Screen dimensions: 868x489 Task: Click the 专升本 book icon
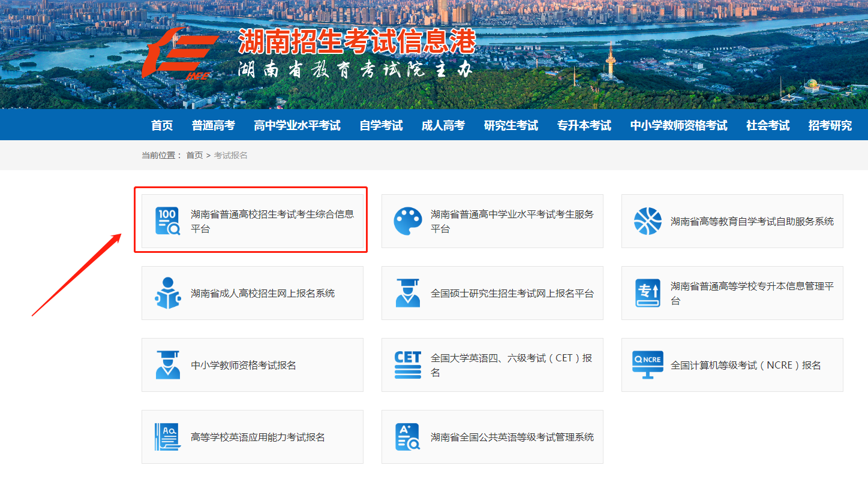tap(648, 293)
